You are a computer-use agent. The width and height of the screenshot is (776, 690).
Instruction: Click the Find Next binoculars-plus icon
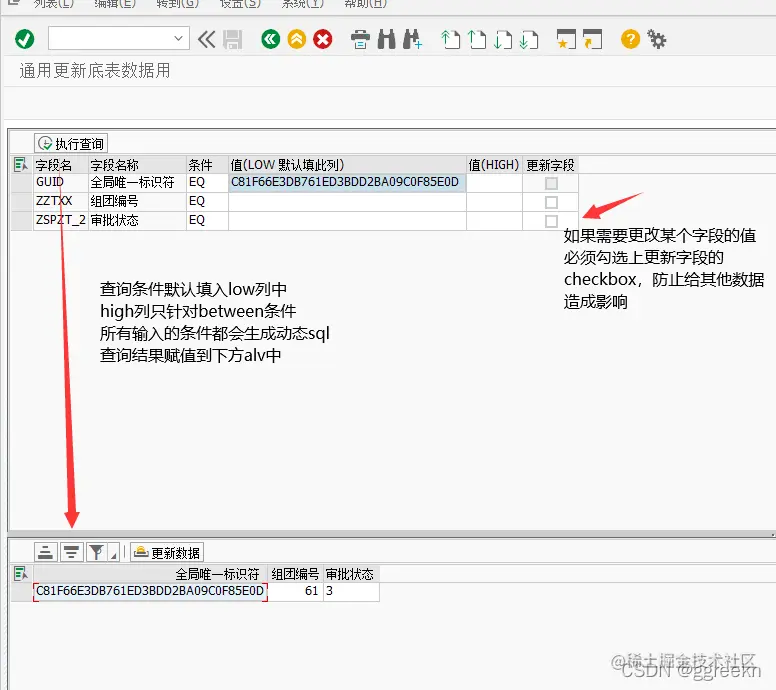(412, 39)
